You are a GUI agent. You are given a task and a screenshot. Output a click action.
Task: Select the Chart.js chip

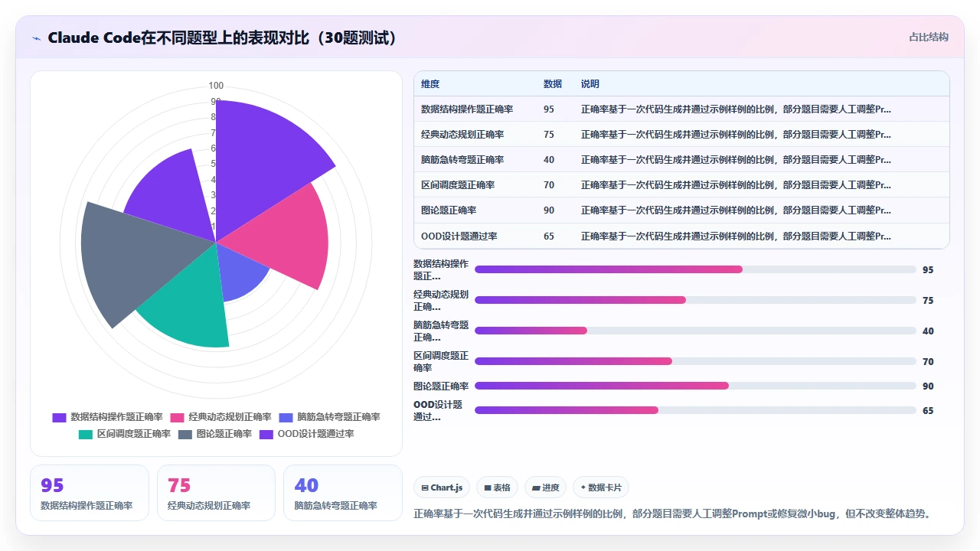click(443, 487)
